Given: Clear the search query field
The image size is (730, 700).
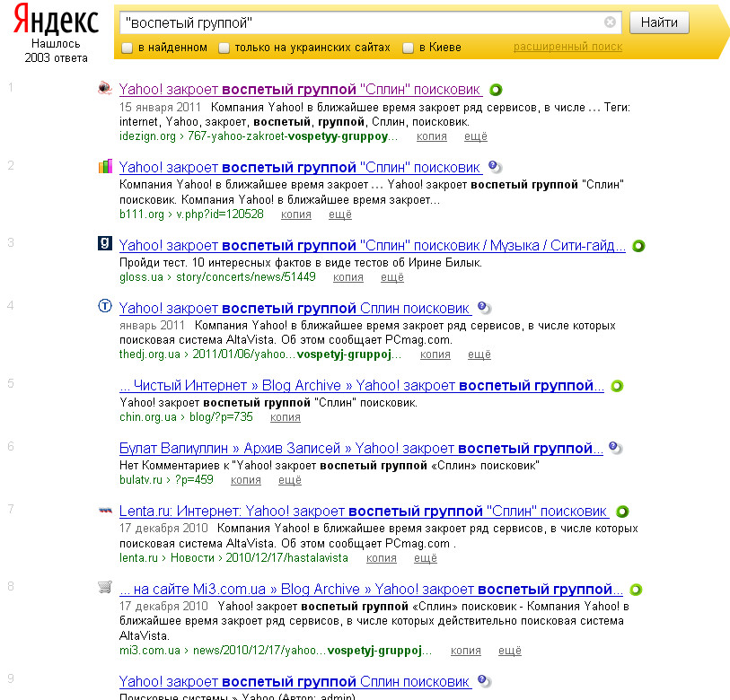Looking at the screenshot, I should click(x=610, y=22).
